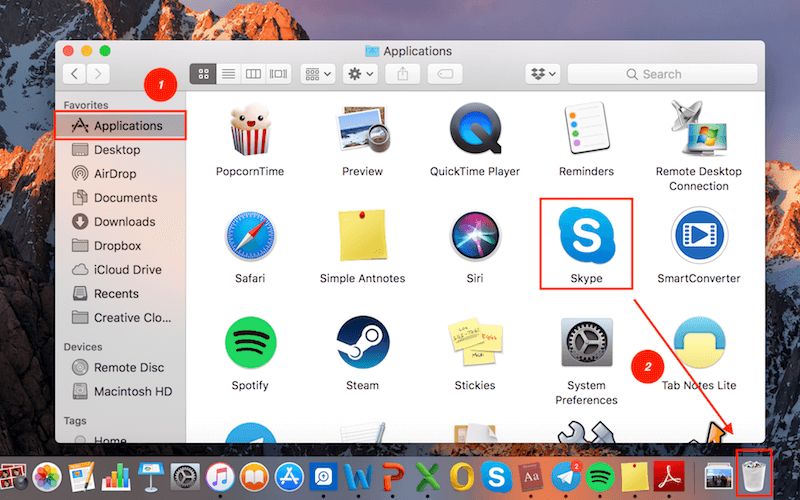800x500 pixels.
Task: Select the Spotify app in Finder
Action: 250,343
